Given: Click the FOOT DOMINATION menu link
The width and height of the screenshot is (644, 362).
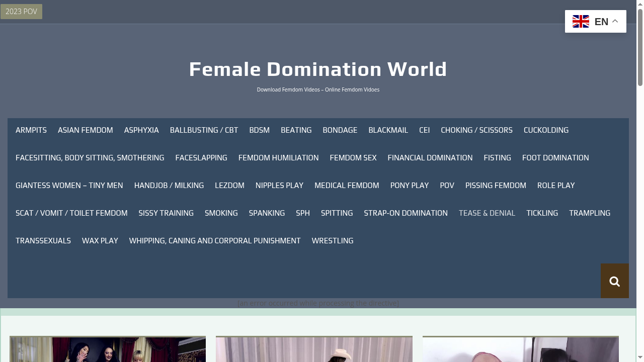Looking at the screenshot, I should click(555, 157).
